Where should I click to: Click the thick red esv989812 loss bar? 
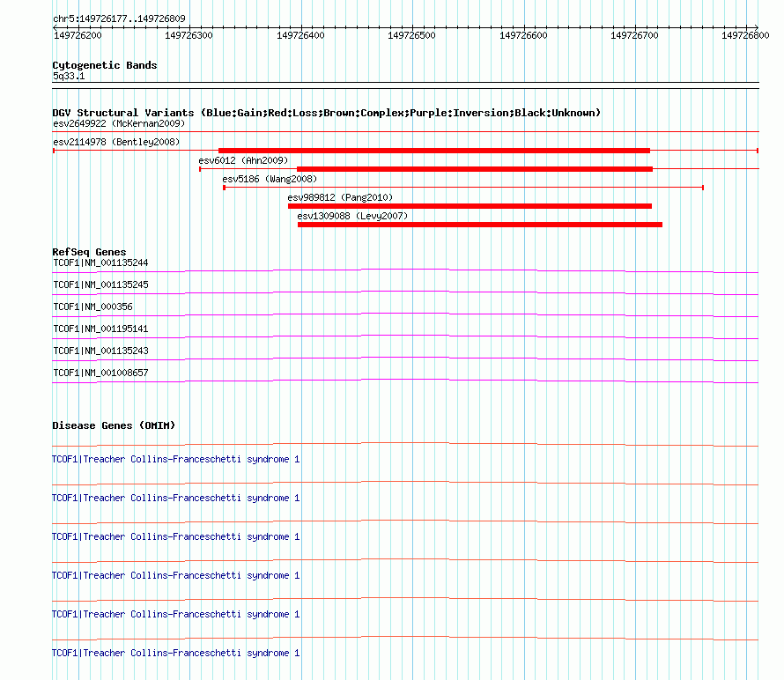(x=470, y=206)
